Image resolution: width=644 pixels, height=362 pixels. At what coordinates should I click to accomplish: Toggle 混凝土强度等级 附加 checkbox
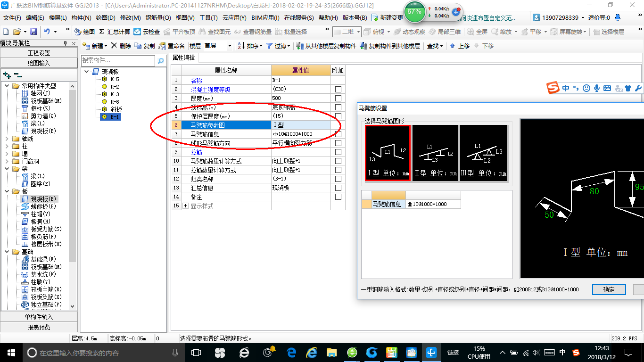click(x=338, y=89)
